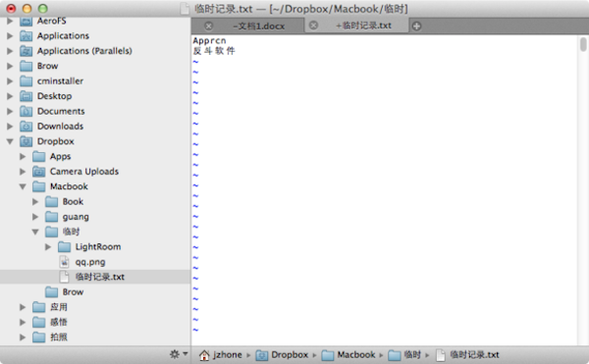Click the Documents folder icon

[x=26, y=111]
